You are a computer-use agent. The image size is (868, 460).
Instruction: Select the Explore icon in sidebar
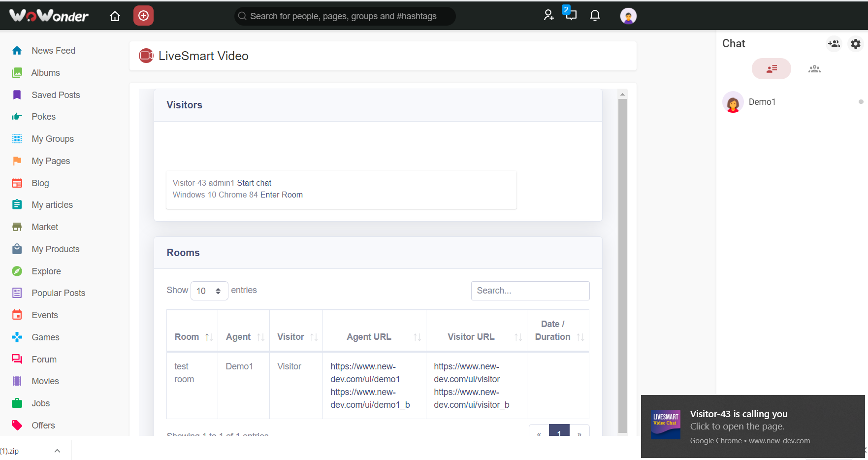tap(17, 271)
